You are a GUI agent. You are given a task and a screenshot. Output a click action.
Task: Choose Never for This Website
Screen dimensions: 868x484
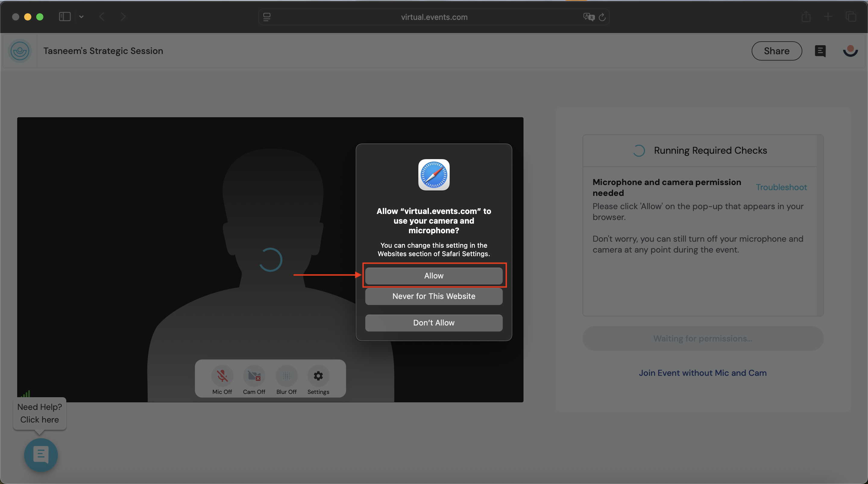[x=434, y=296]
